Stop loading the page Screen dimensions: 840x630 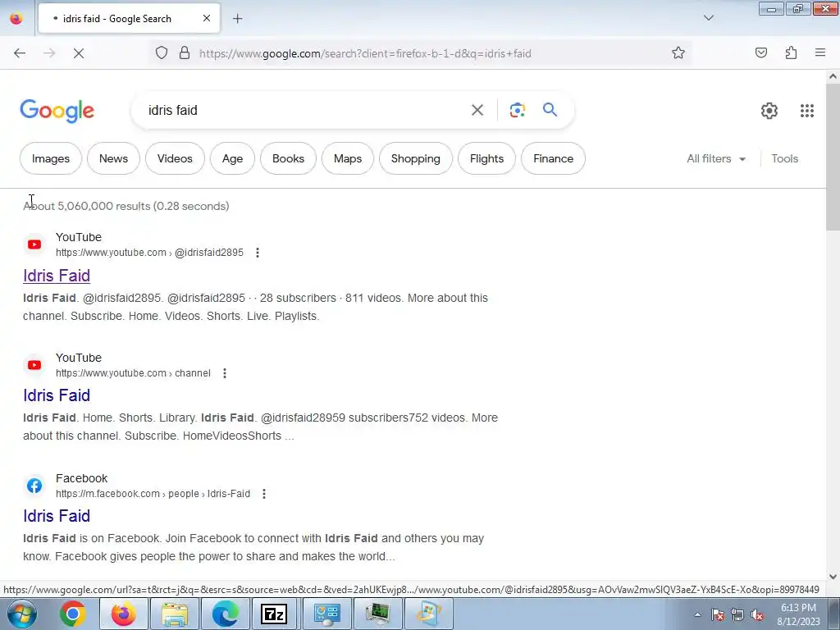tap(79, 53)
